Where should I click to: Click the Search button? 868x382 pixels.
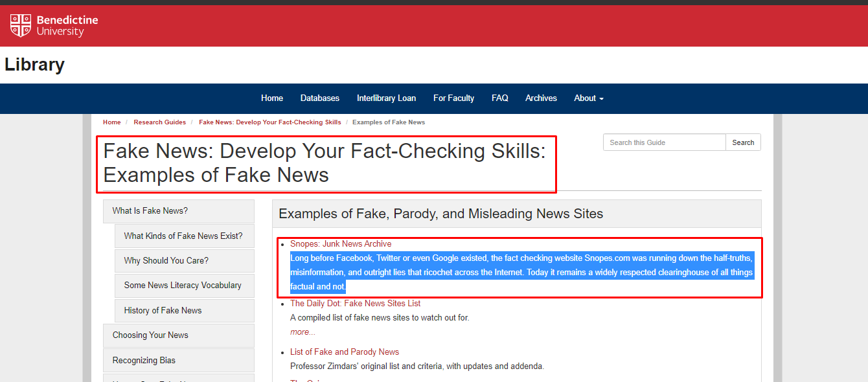tap(743, 142)
